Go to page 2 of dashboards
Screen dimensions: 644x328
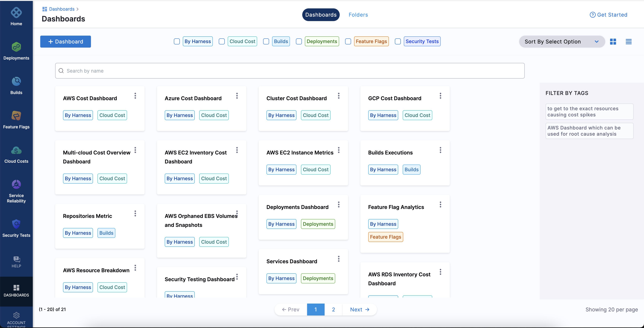pos(333,310)
